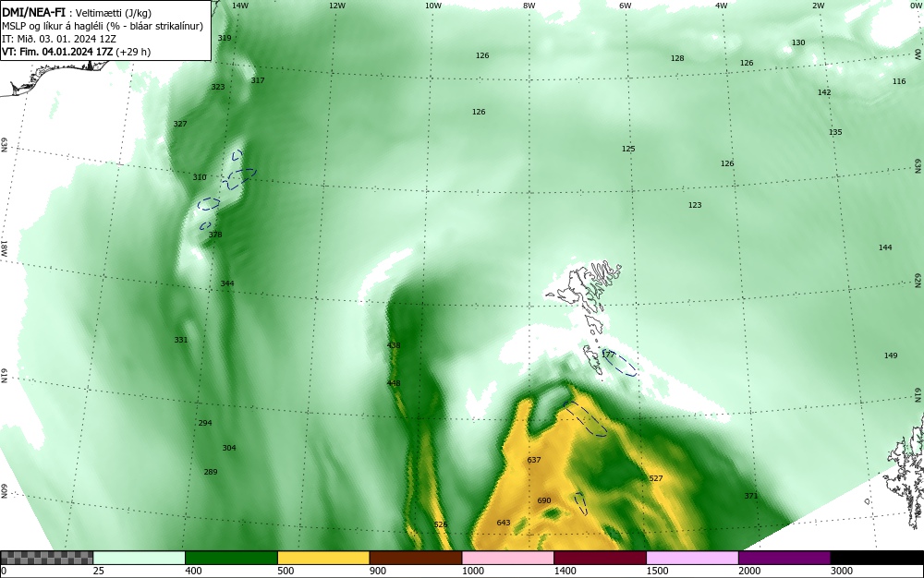Select the light green 25–400 legend swatch
The height and width of the screenshot is (578, 924).
140,558
